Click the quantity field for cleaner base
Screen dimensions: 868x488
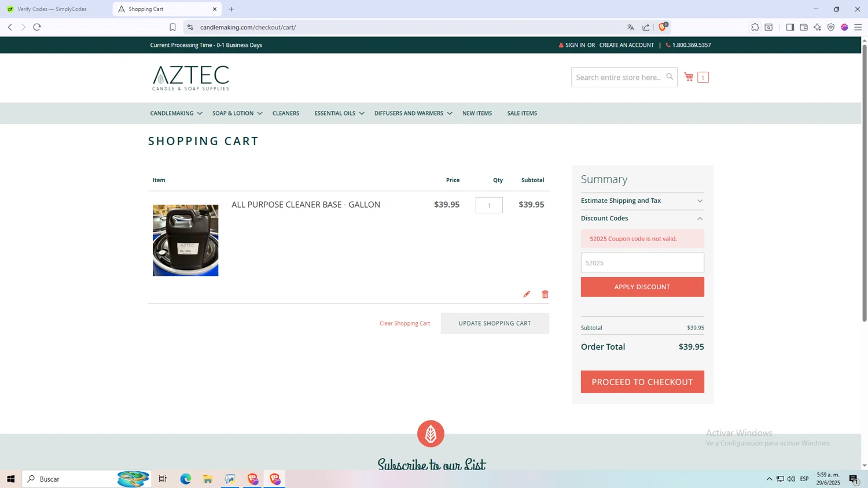(489, 205)
